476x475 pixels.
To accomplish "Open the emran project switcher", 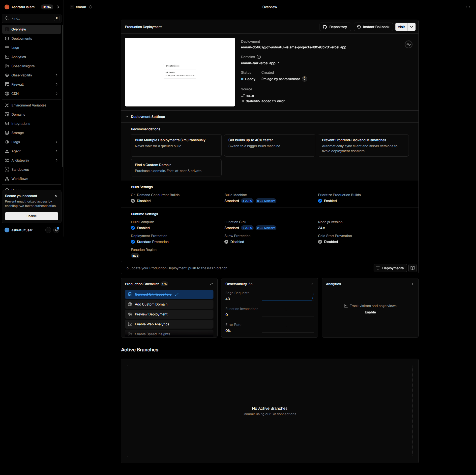I will point(90,7).
